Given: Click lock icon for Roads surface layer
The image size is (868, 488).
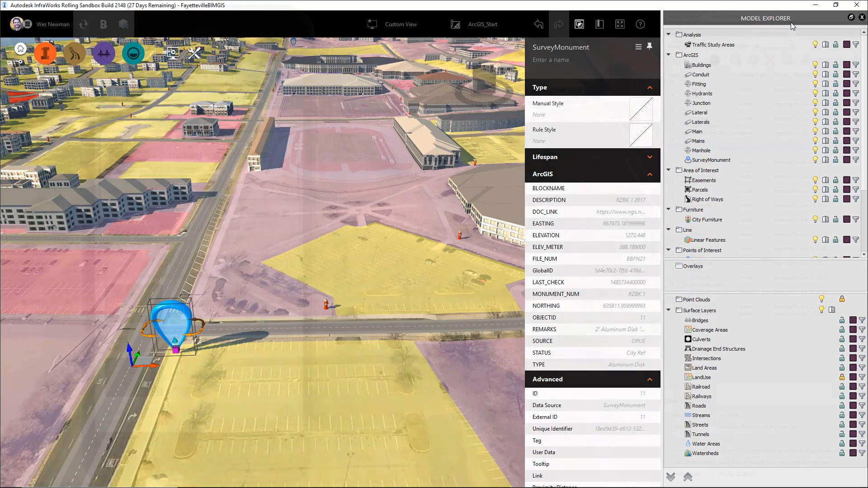Looking at the screenshot, I should pos(842,405).
